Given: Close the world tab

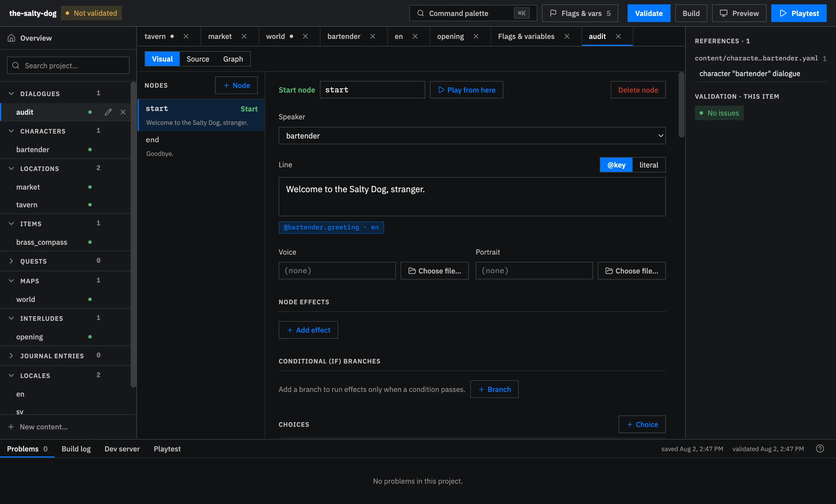Looking at the screenshot, I should pos(305,36).
